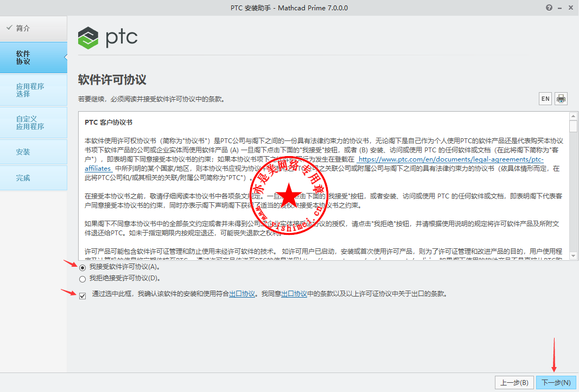Select 我拒绝接受许可协议(D) radio button

coord(82,279)
